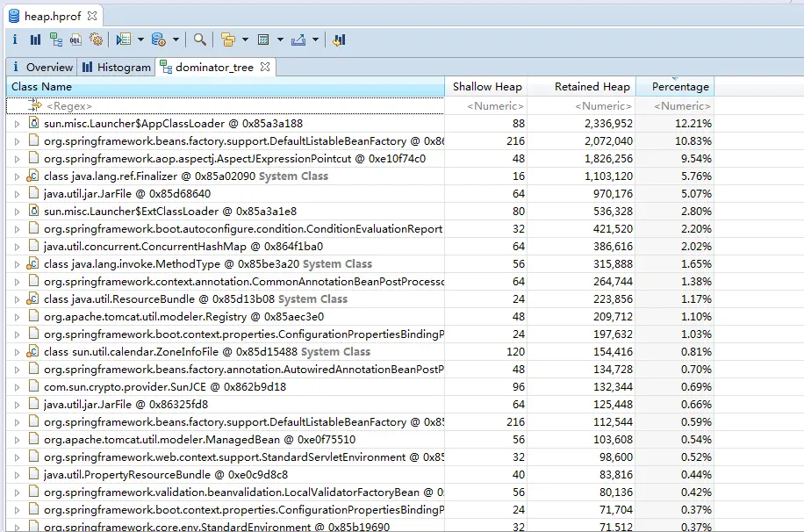This screenshot has height=532, width=804.
Task: Click class loader icon of ExtClassLoader row
Action: [33, 211]
